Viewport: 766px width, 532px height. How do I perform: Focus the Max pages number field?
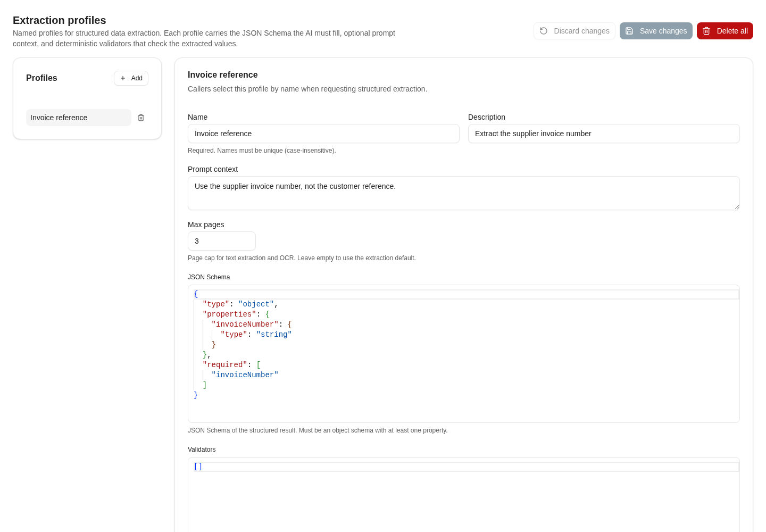pyautogui.click(x=222, y=241)
